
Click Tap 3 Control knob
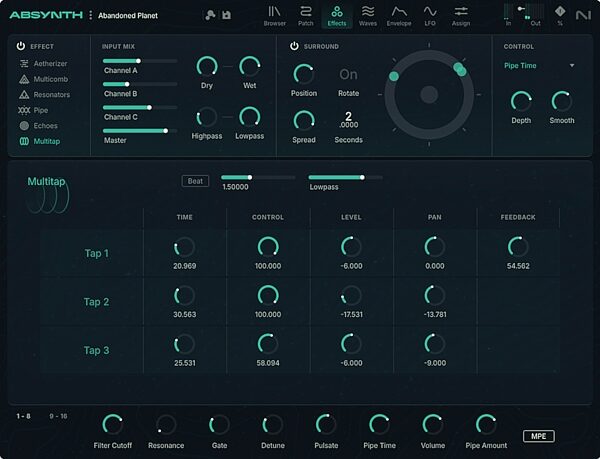268,344
